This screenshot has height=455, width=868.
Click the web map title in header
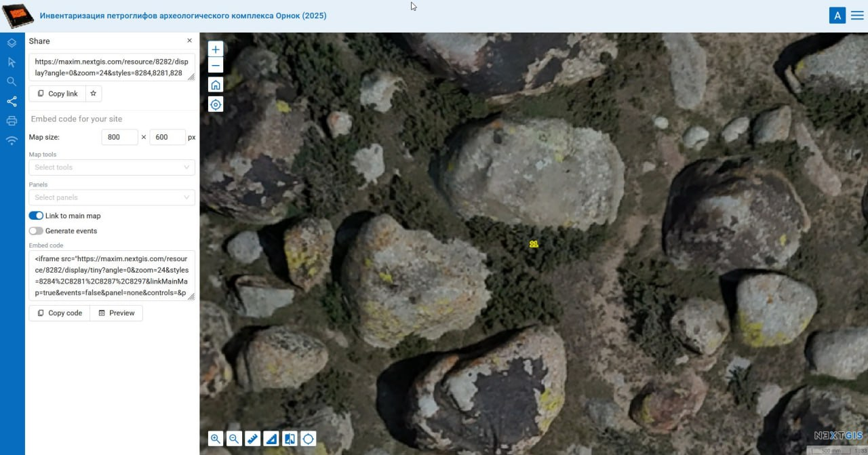[183, 16]
